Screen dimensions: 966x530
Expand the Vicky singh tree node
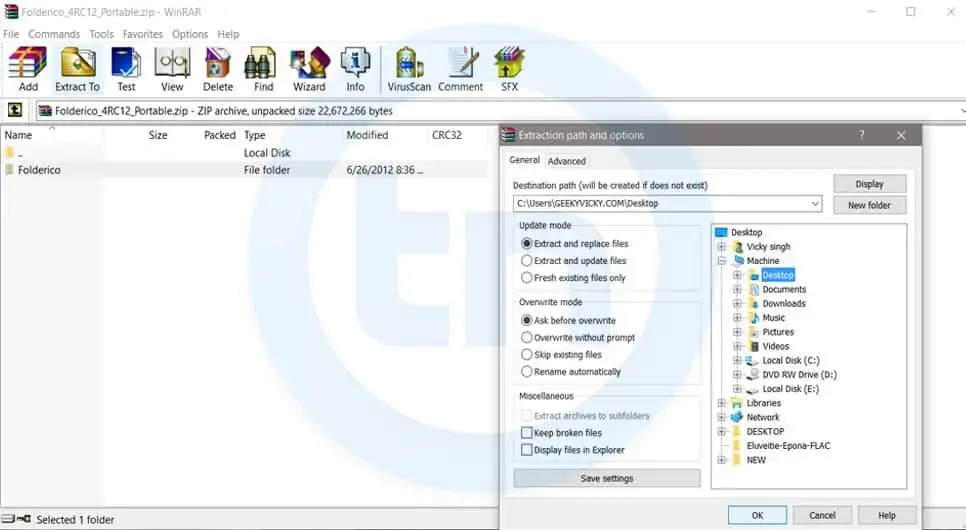[721, 247]
